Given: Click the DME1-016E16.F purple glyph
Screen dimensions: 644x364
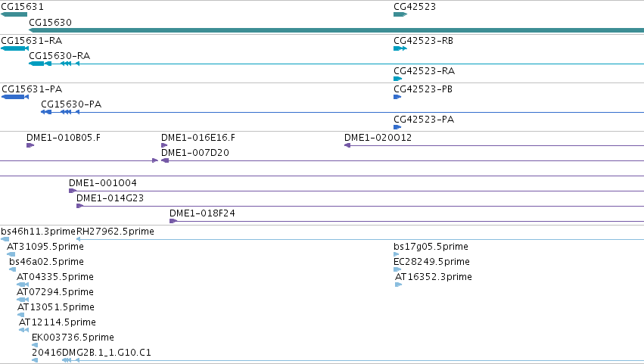Looking at the screenshot, I should [x=164, y=145].
